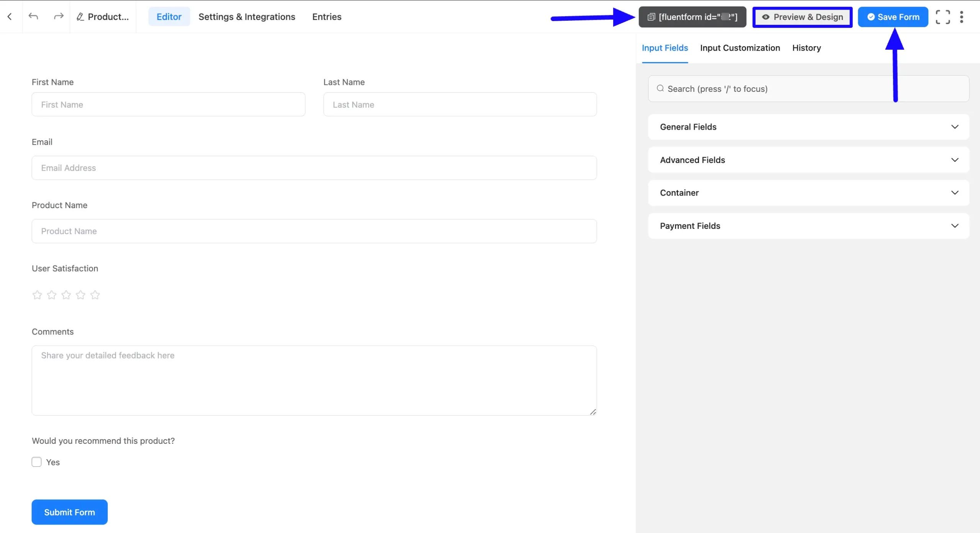
Task: Click the textarea resize handle
Action: pos(593,412)
